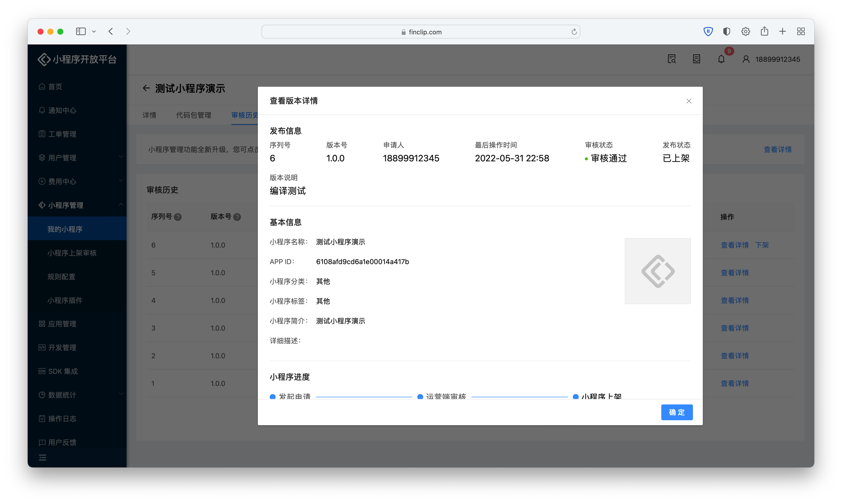Open a new tab with plus

[x=782, y=31]
